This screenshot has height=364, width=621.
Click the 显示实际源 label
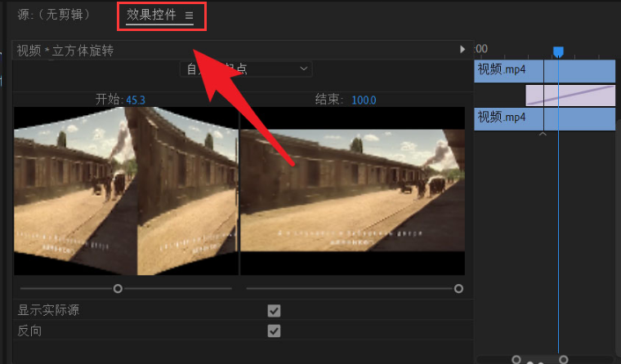(x=48, y=310)
